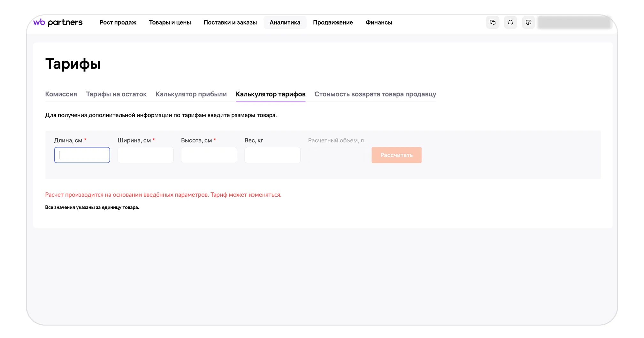Open the Поставки и заказы menu
This screenshot has height=338, width=644.
coord(230,22)
